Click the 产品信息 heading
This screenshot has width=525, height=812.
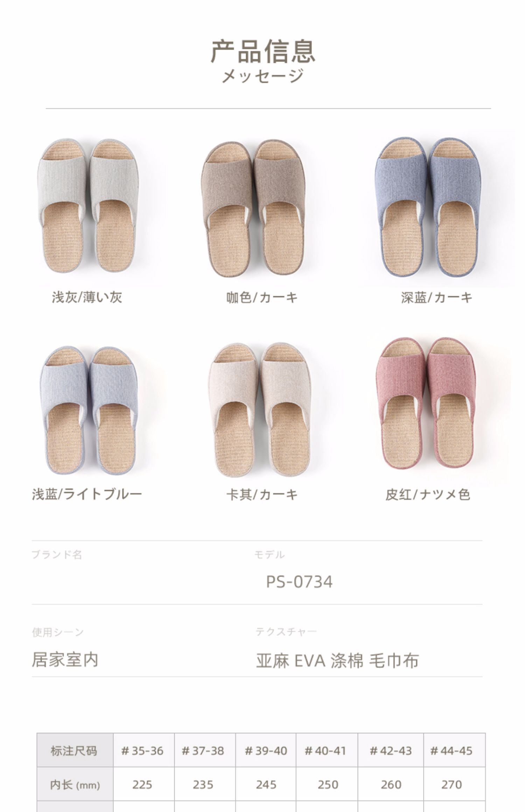263,51
